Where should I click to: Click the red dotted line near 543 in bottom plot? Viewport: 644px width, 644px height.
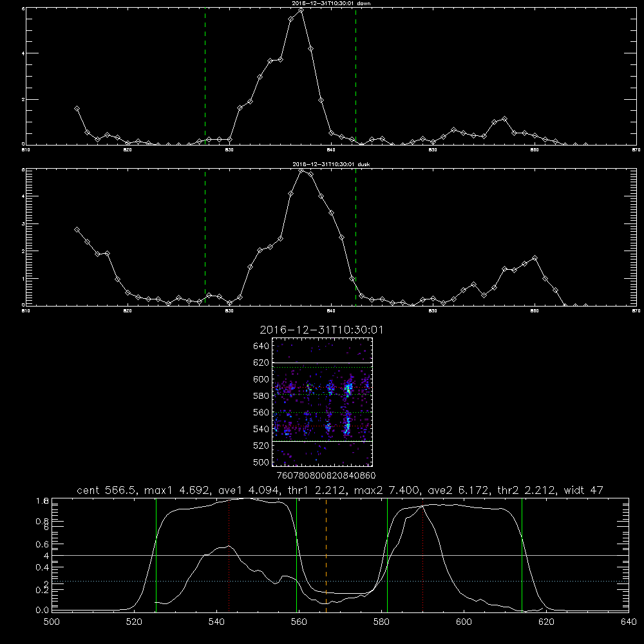(229, 555)
